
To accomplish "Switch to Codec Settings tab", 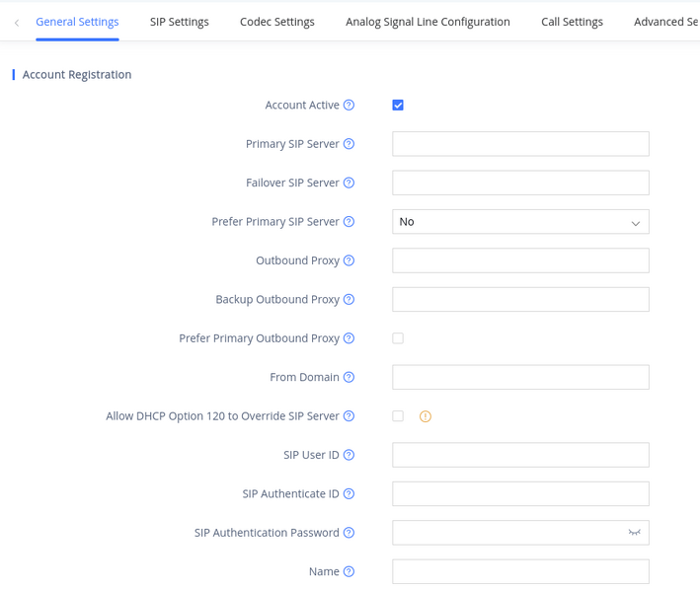I will 276,22.
